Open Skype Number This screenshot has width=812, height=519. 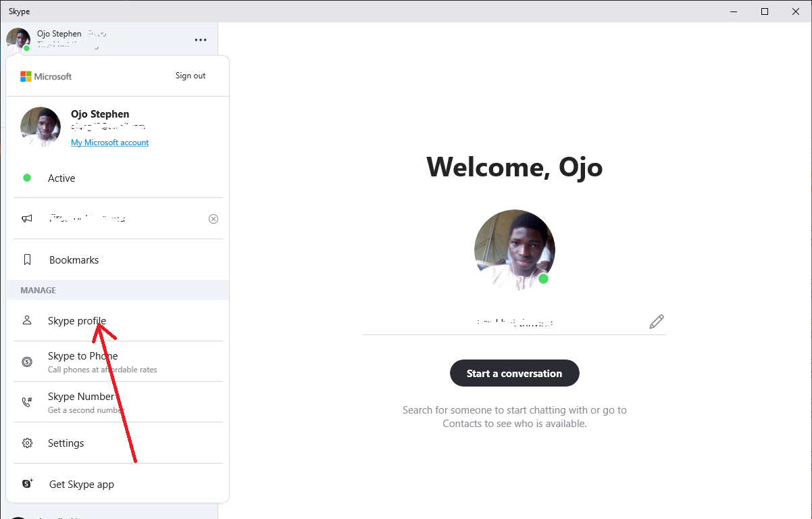coord(118,402)
